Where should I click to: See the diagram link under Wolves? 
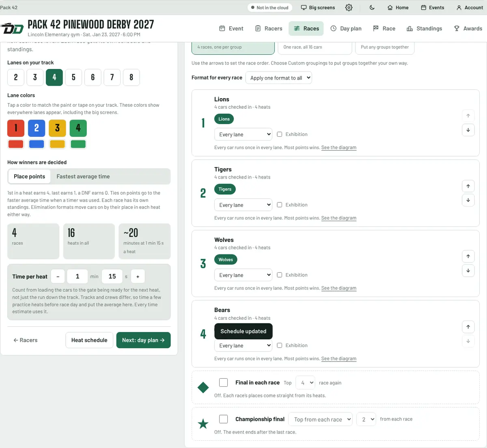(339, 288)
